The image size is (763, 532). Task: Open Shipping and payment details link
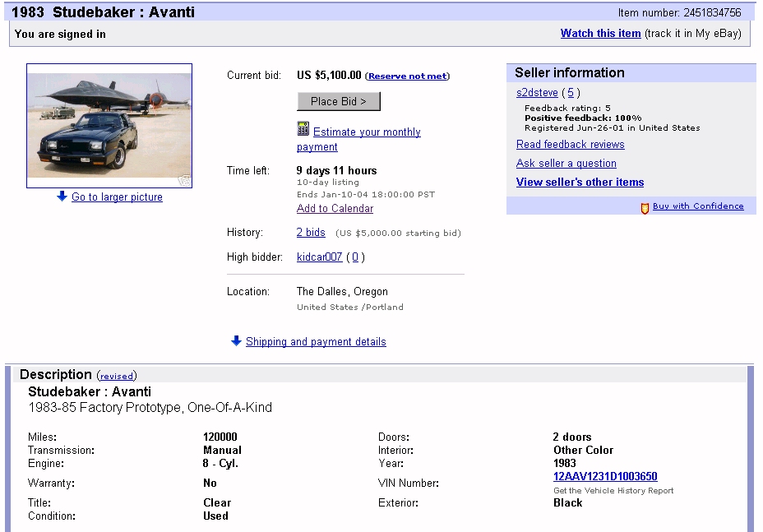316,342
